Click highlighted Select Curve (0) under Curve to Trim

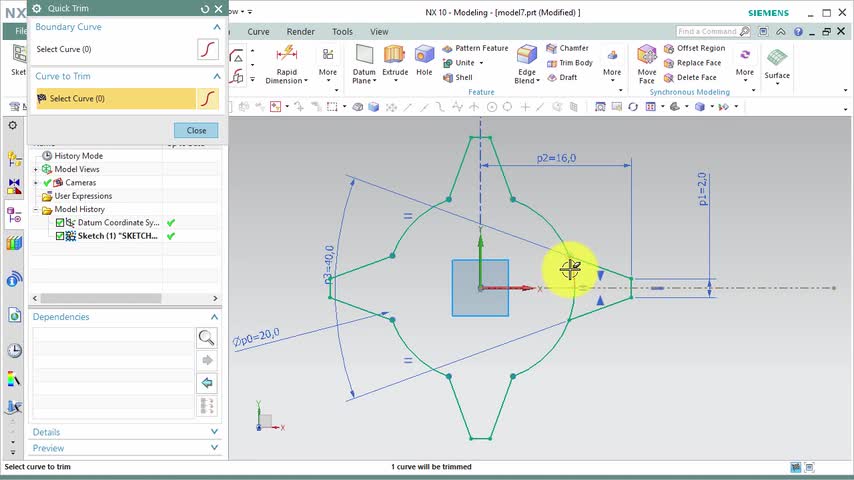[116, 99]
